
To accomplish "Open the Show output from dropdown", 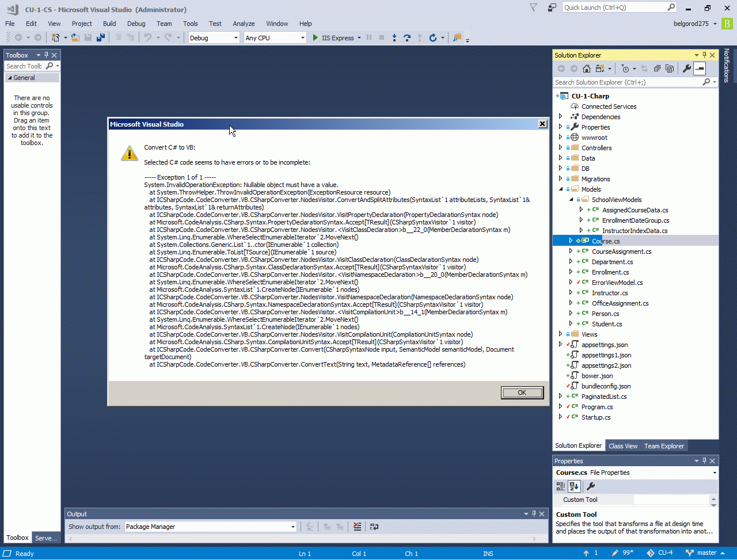I will coord(210,527).
